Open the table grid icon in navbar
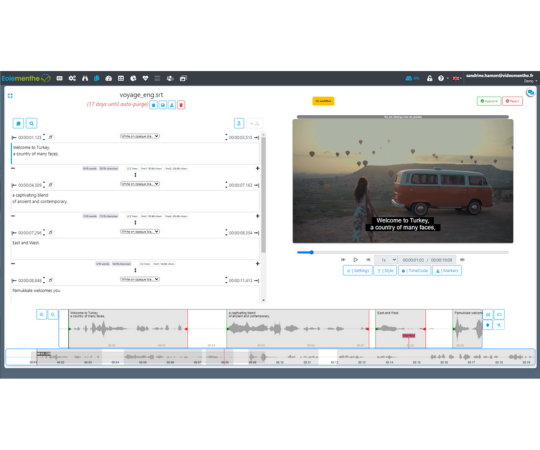The height and width of the screenshot is (450, 540). pyautogui.click(x=121, y=79)
